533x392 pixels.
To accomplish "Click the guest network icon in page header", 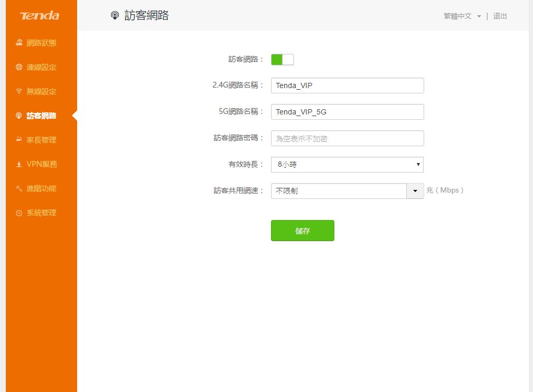I will (x=115, y=15).
